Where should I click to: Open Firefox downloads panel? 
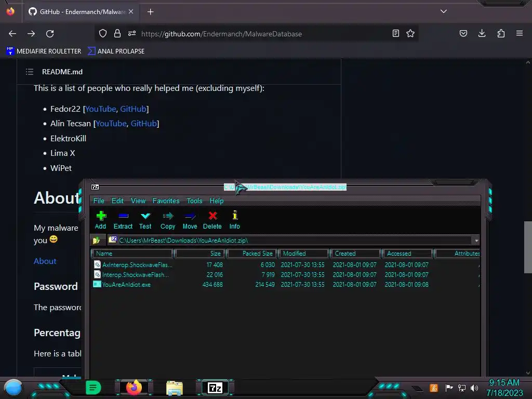click(x=482, y=33)
